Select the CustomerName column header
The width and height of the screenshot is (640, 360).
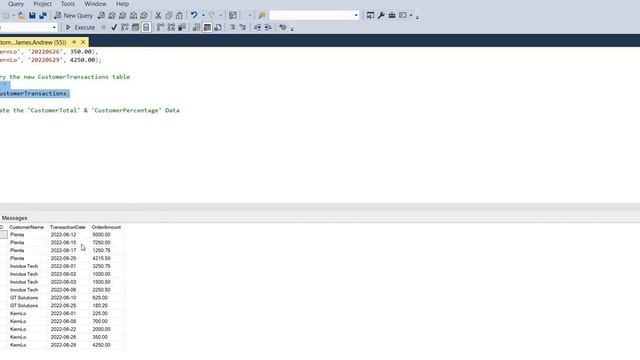click(26, 227)
